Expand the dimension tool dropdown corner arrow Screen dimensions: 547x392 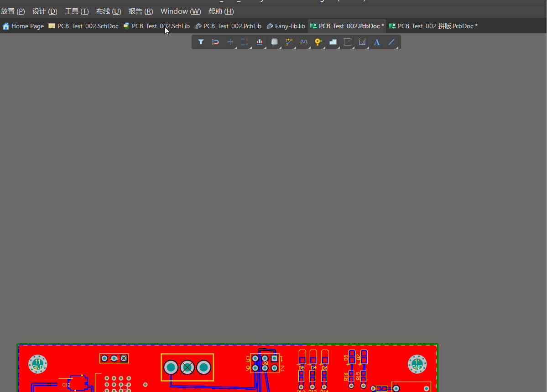(x=368, y=47)
